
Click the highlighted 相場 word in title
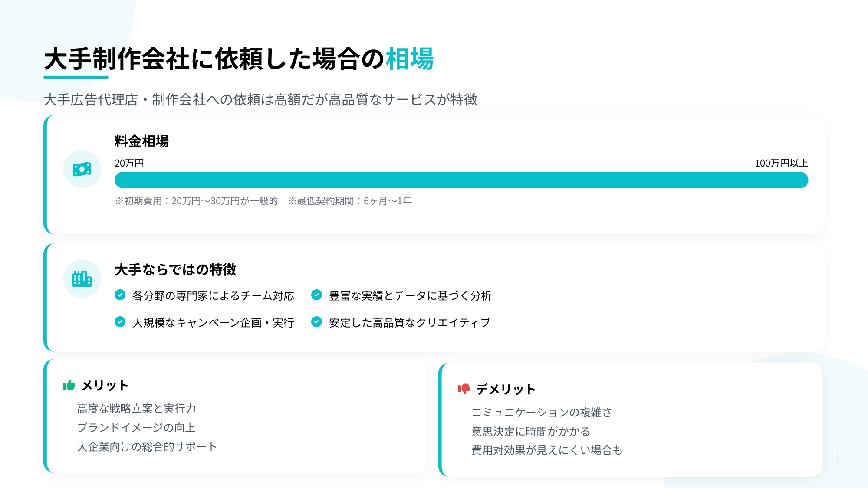pos(410,59)
